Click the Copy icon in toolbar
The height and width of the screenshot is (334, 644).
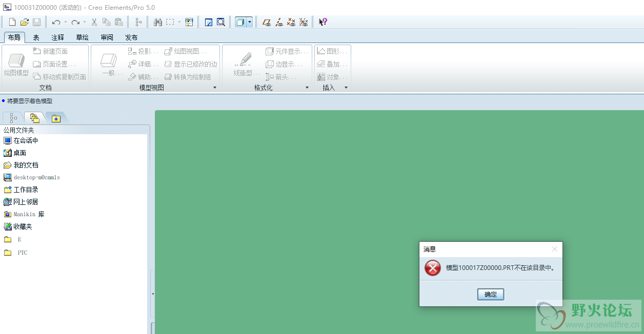[106, 22]
